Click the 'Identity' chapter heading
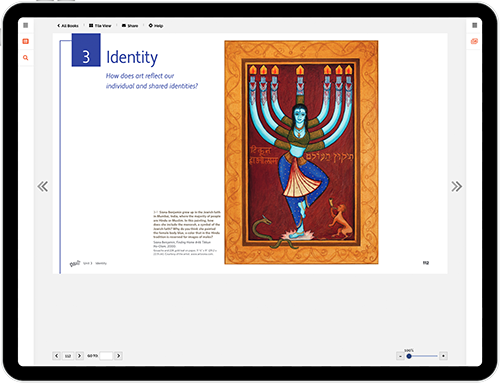This screenshot has height=383, width=500. tap(132, 57)
